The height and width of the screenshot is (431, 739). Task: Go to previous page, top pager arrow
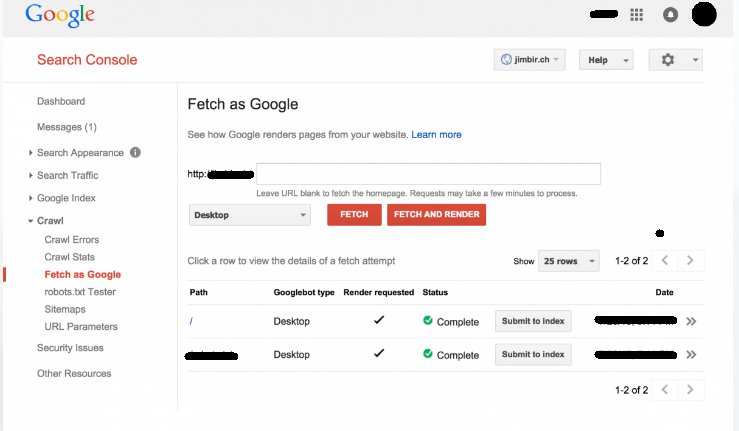665,260
